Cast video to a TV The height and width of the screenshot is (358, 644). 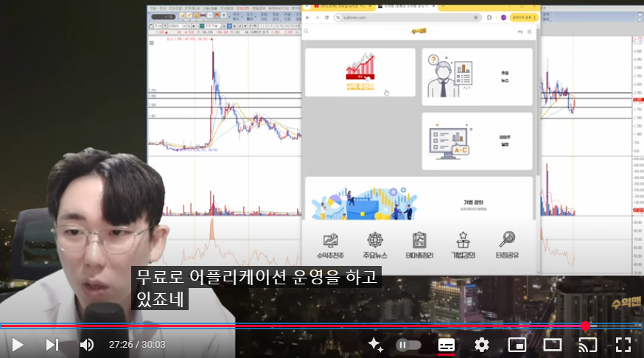click(588, 345)
